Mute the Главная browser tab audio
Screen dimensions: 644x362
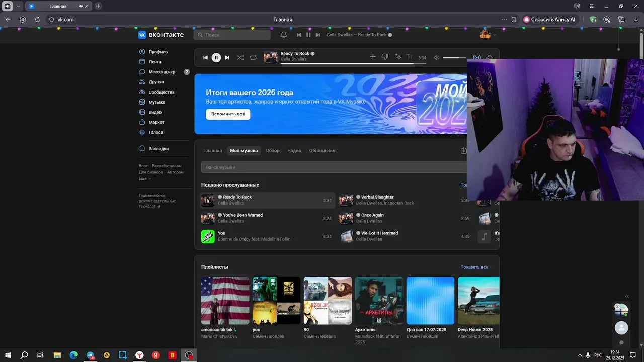[81, 6]
